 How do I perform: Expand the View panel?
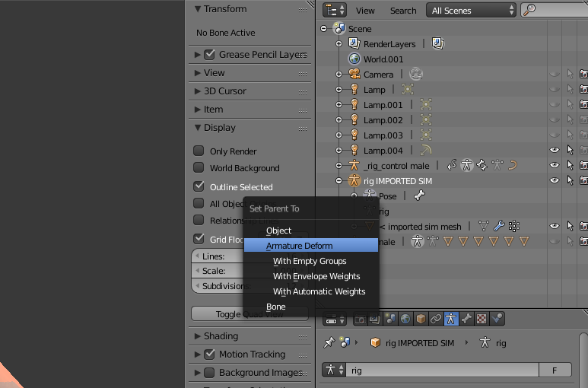click(x=198, y=73)
